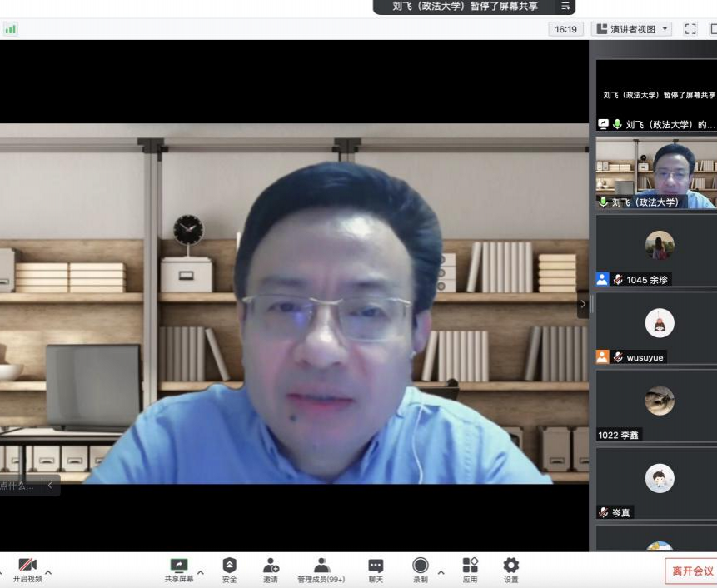Image resolution: width=717 pixels, height=588 pixels.
Task: Collapse chat overlay arrow at bottom left
Action: (50, 485)
